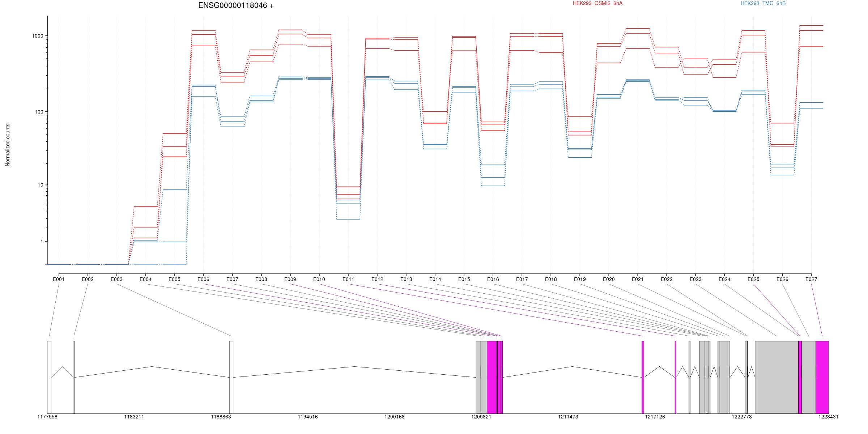This screenshot has height=434, width=868.
Task: Select exon bin label E003
Action: (116, 279)
